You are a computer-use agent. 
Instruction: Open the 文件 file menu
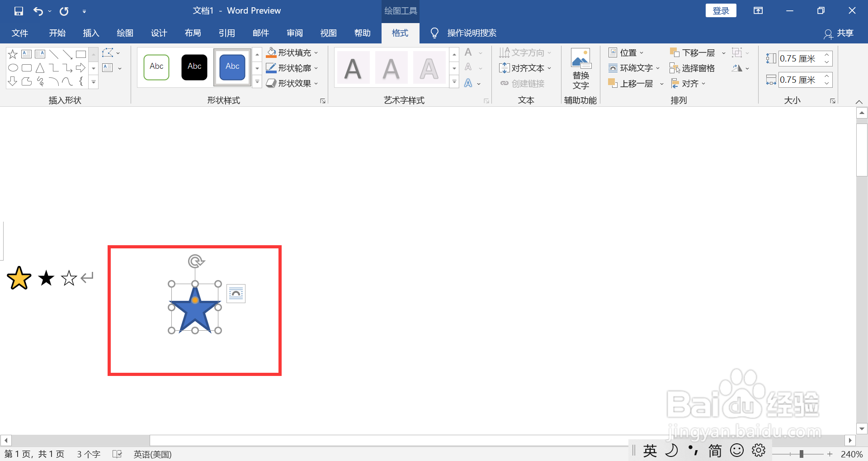click(x=19, y=33)
